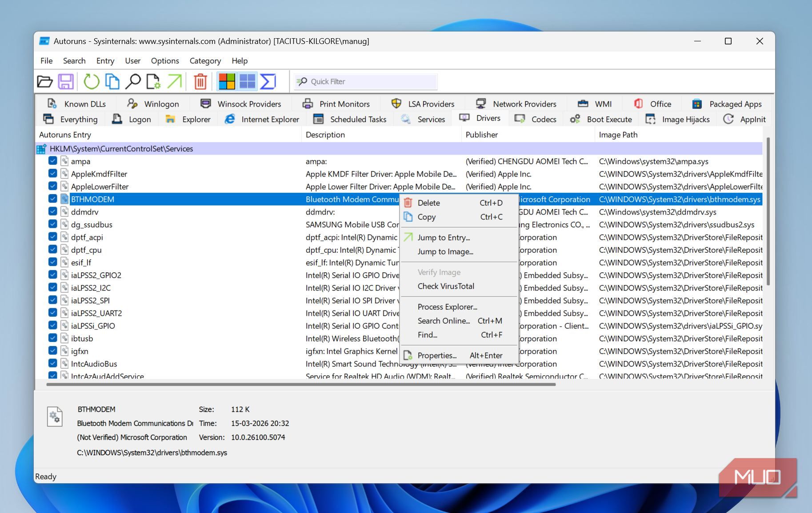Disable the ibtusb driver checkbox
This screenshot has height=513, width=812.
pos(53,338)
